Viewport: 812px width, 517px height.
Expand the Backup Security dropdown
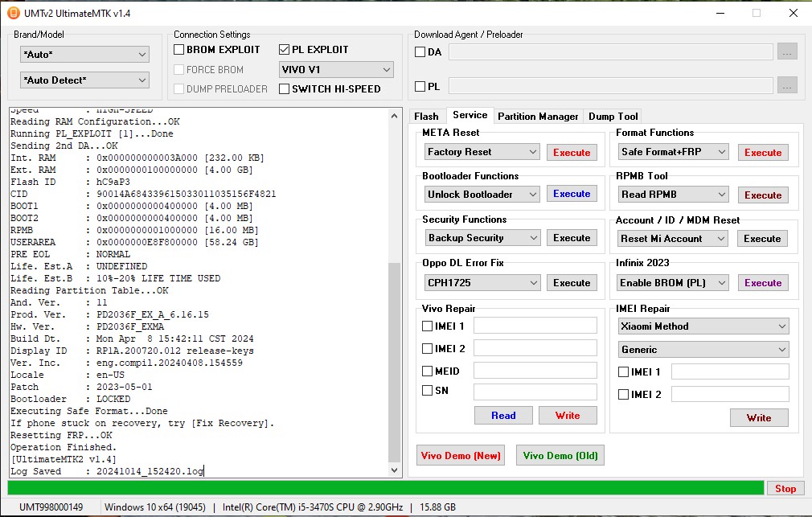482,238
